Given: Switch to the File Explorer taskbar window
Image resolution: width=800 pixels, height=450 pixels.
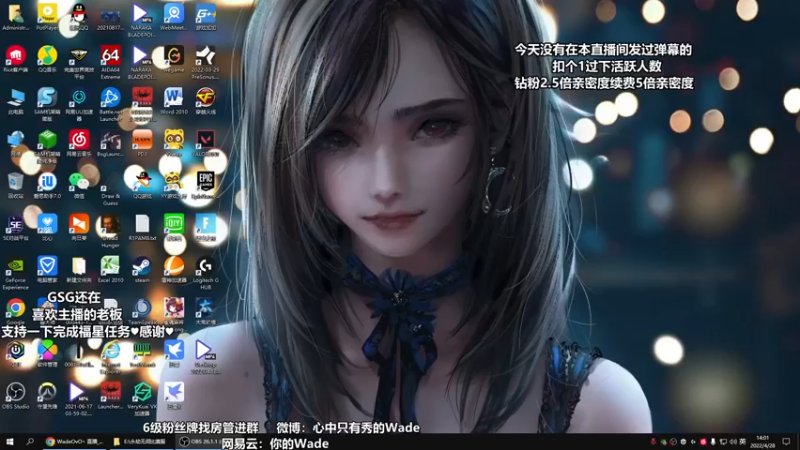Looking at the screenshot, I should tap(140, 442).
